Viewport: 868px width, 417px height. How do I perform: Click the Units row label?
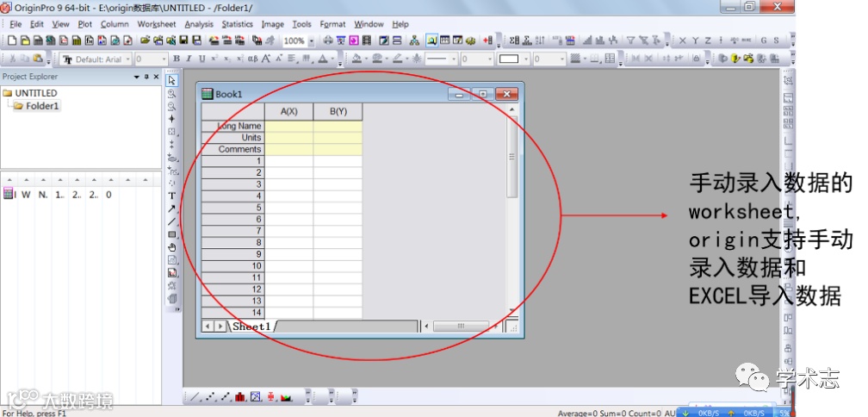click(233, 138)
